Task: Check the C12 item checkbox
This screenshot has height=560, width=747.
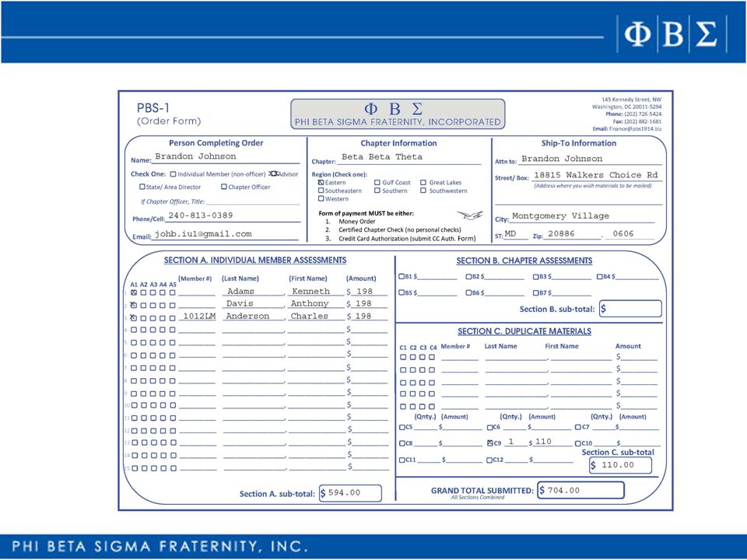Action: tap(489, 460)
